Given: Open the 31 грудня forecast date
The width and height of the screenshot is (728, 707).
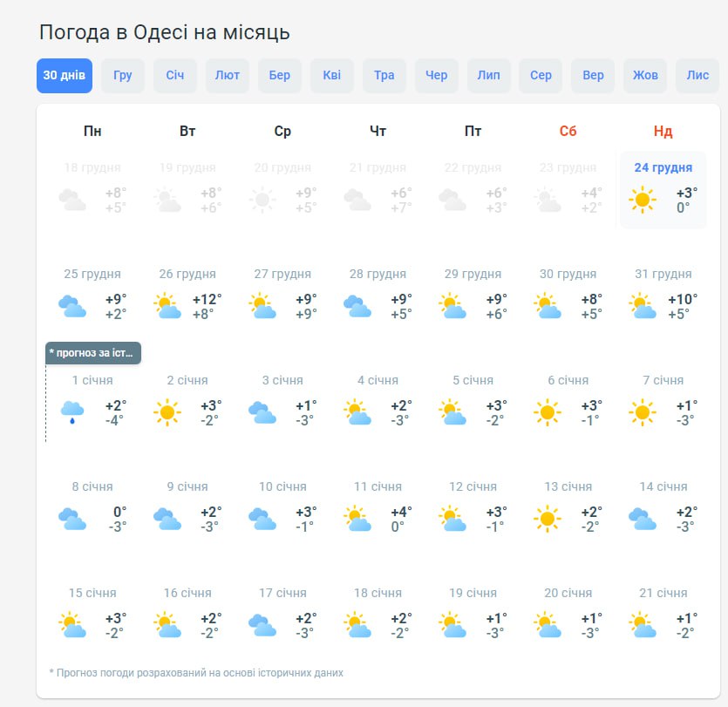Looking at the screenshot, I should [663, 274].
